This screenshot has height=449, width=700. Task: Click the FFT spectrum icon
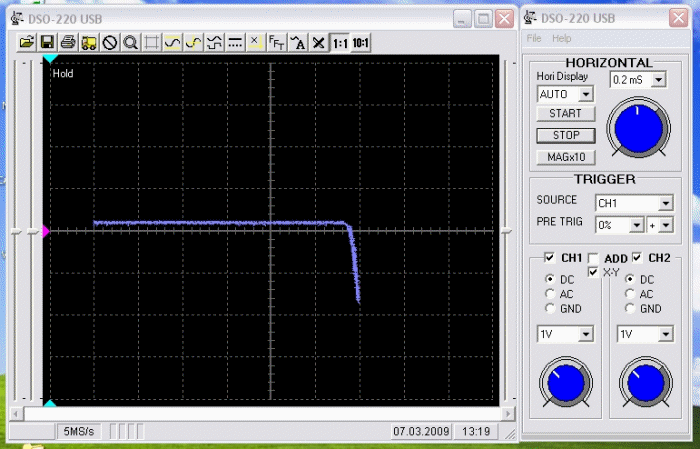coord(276,42)
